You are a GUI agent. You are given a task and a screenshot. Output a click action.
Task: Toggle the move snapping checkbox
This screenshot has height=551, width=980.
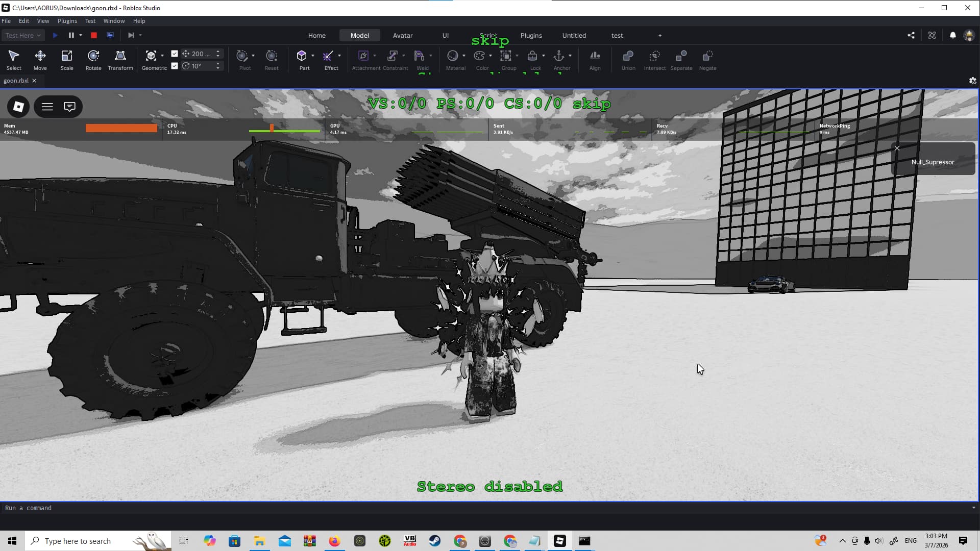175,54
